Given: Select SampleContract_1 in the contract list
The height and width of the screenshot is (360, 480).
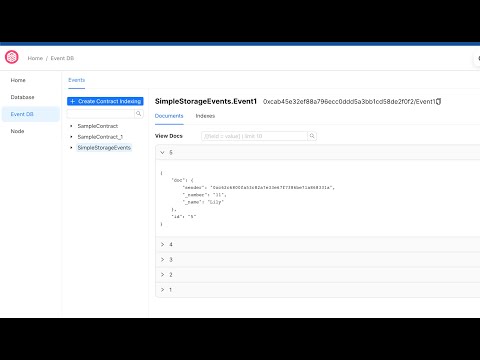Looking at the screenshot, I should (x=100, y=137).
